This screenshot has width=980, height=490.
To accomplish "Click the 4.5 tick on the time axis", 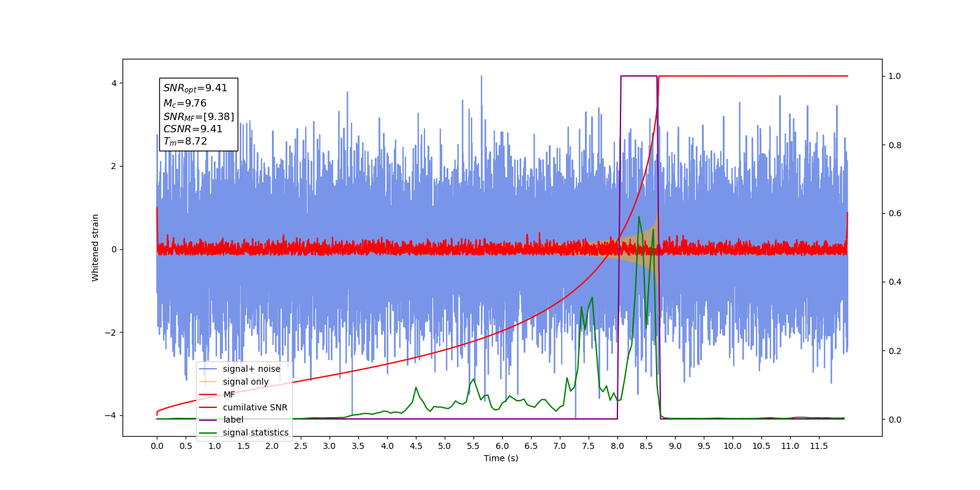I will point(416,446).
